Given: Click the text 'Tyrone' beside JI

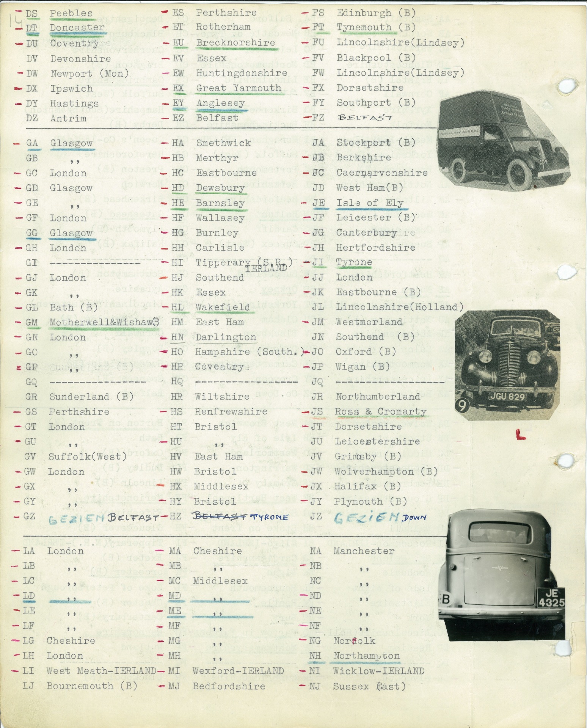Looking at the screenshot, I should 354,262.
